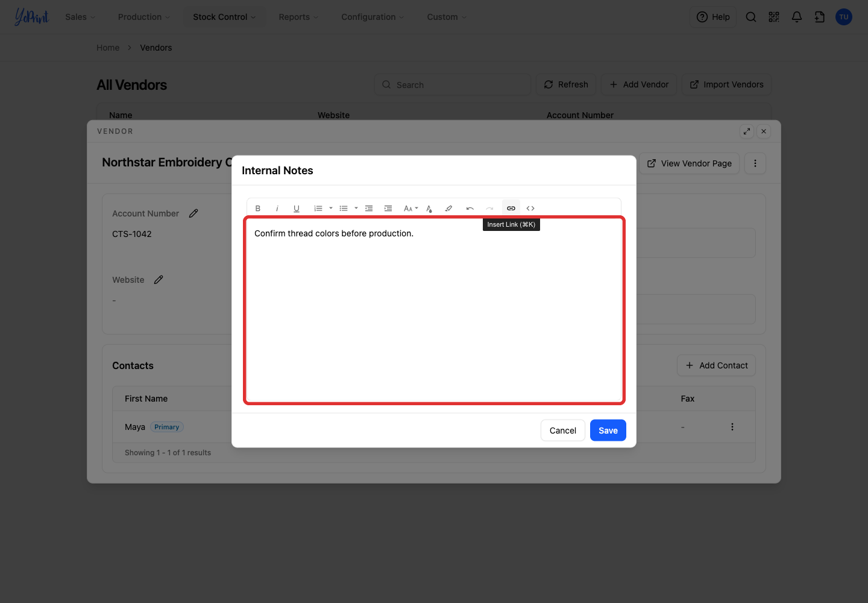Toggle bold formatting in Internal Notes

[x=258, y=208]
